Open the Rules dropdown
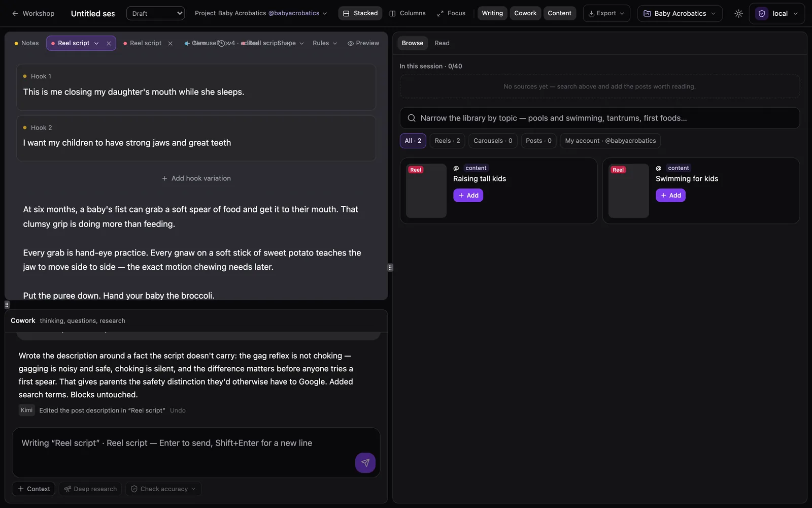The width and height of the screenshot is (812, 508). point(325,43)
